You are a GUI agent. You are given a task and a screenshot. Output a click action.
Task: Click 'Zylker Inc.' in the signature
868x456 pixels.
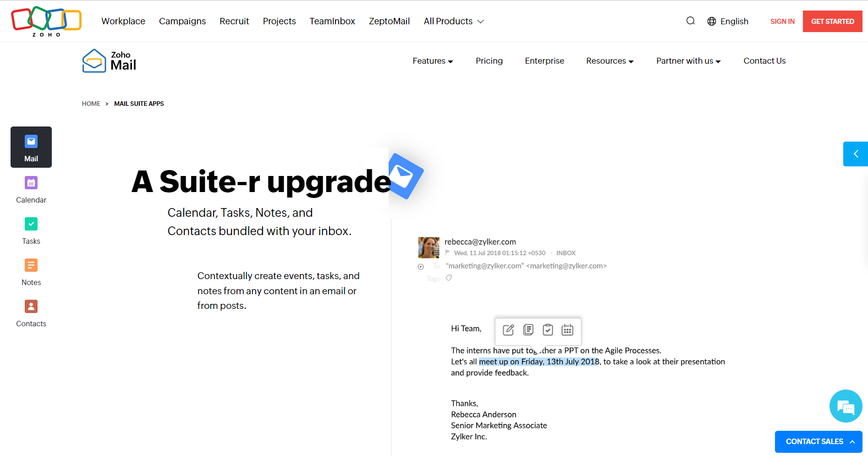[469, 437]
